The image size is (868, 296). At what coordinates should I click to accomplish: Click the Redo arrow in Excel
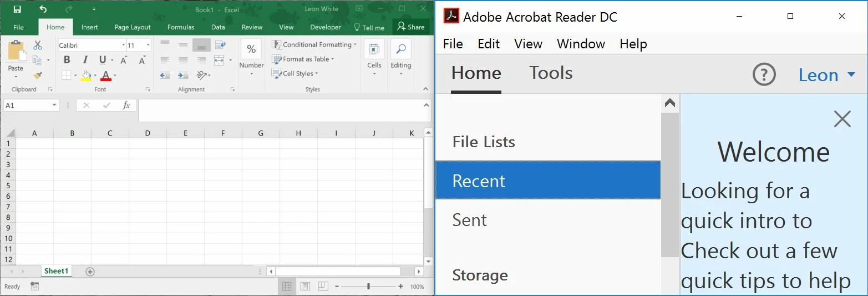point(69,9)
